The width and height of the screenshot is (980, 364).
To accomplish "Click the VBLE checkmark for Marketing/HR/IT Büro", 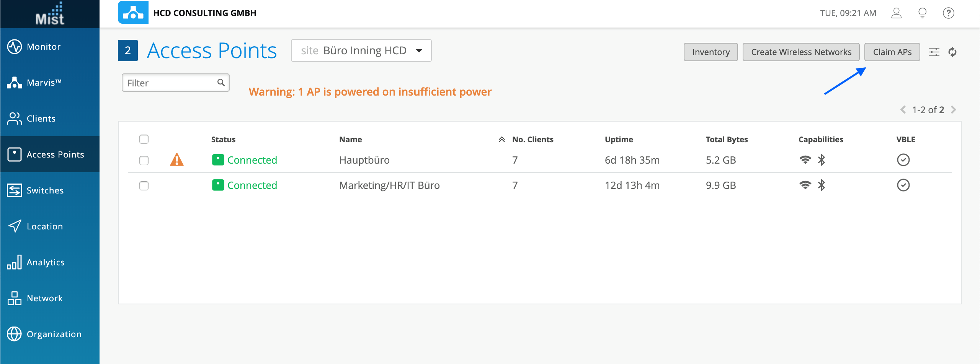I will 903,185.
